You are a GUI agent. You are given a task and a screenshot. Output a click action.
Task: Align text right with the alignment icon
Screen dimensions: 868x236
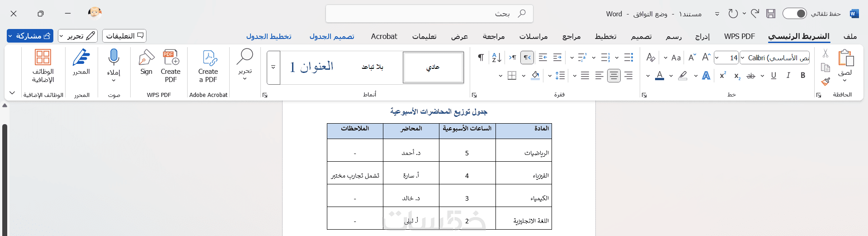point(628,76)
